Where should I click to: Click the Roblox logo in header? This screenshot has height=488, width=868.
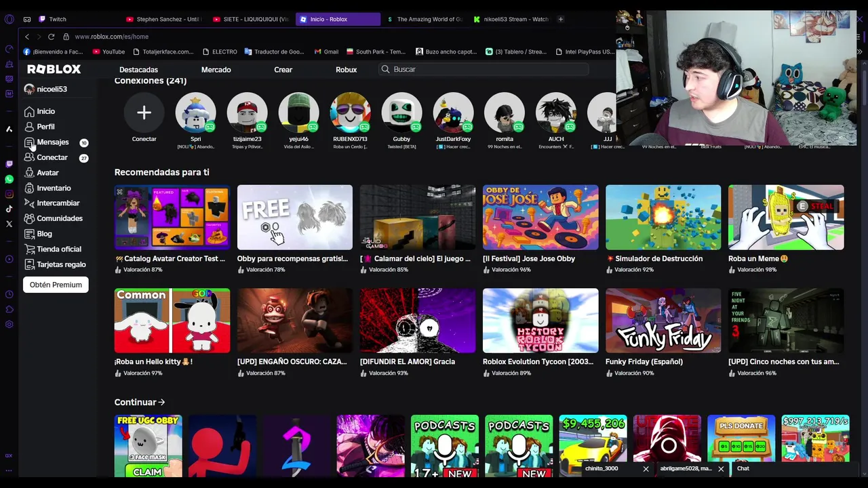coord(54,69)
